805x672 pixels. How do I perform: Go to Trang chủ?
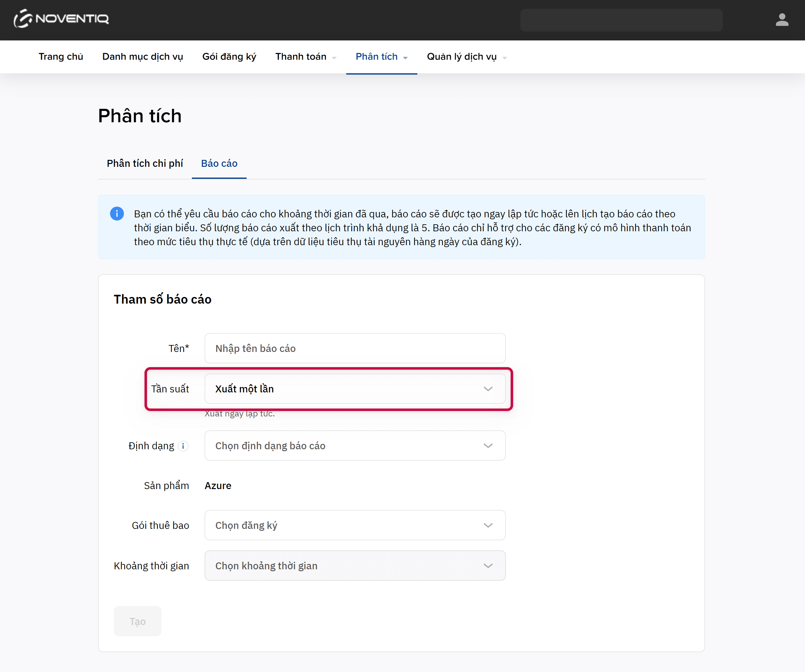(x=61, y=57)
